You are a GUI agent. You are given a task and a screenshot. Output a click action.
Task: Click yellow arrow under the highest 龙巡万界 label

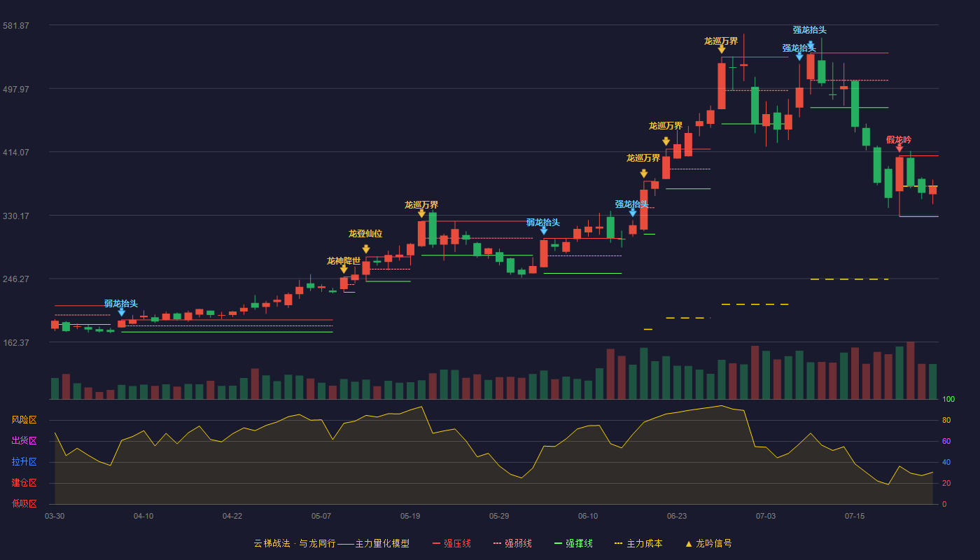[x=722, y=49]
